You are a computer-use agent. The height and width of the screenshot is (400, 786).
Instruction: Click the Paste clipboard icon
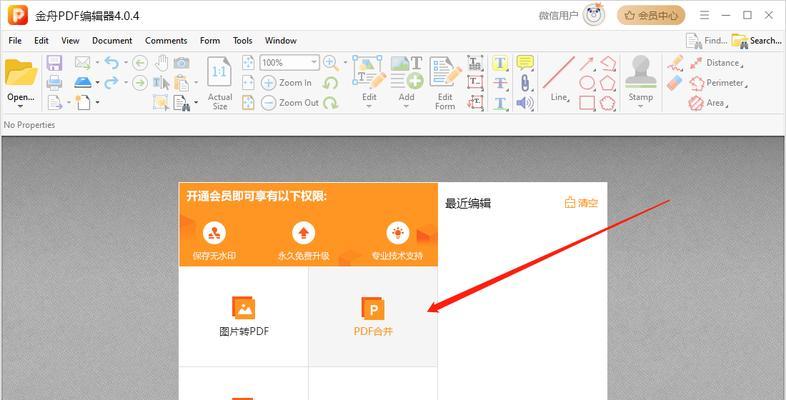[x=181, y=83]
